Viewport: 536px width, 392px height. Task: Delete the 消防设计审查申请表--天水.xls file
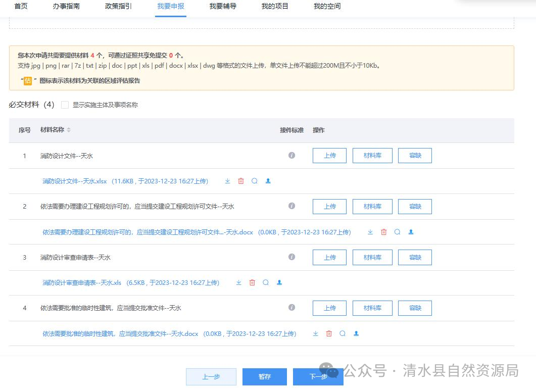coord(252,282)
